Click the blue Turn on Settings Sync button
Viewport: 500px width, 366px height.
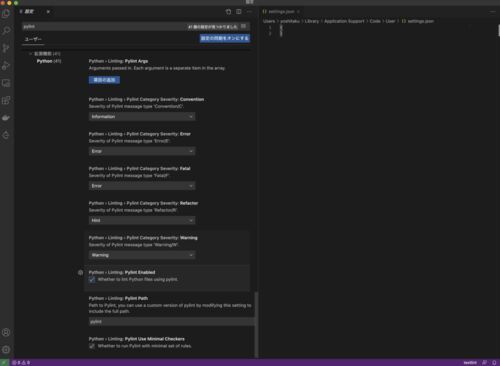[x=225, y=38]
